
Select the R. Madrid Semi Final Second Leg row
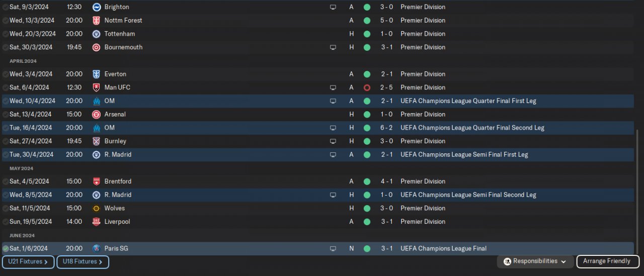click(x=252, y=195)
